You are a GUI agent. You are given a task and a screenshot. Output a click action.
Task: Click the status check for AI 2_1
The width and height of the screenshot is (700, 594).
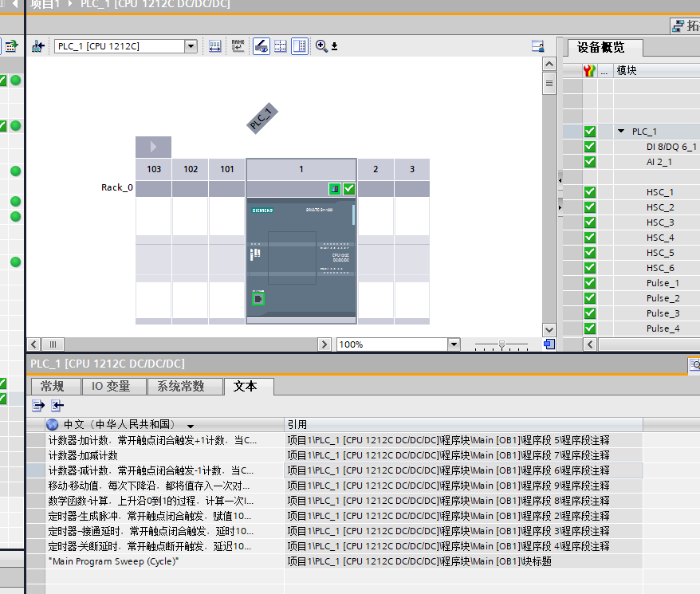590,162
